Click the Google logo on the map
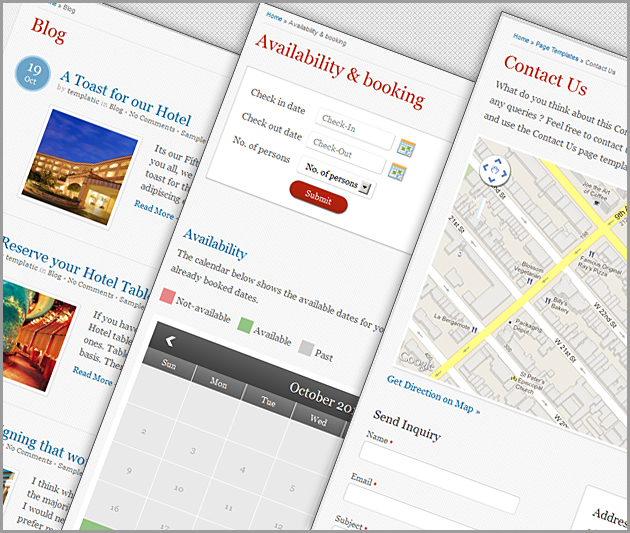This screenshot has height=533, width=630. (x=417, y=362)
